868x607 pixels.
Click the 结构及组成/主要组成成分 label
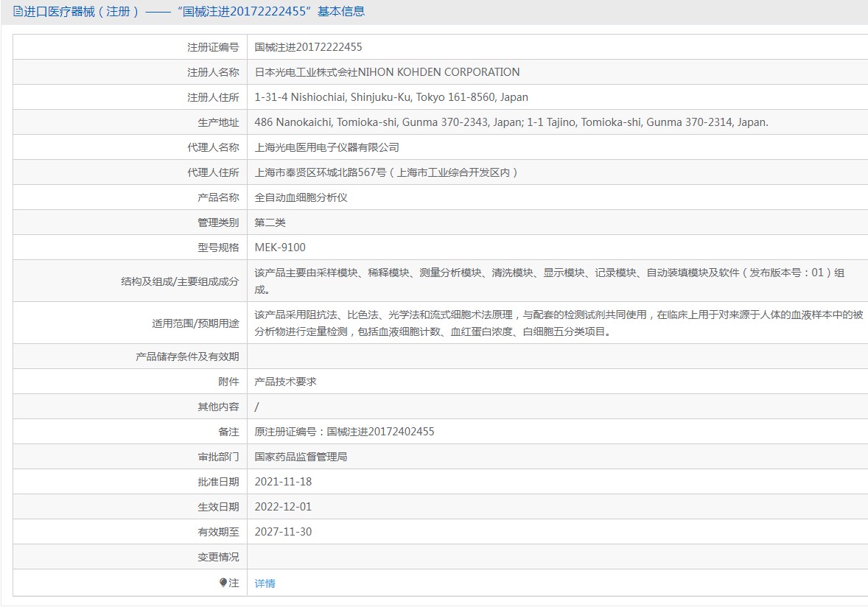[180, 281]
